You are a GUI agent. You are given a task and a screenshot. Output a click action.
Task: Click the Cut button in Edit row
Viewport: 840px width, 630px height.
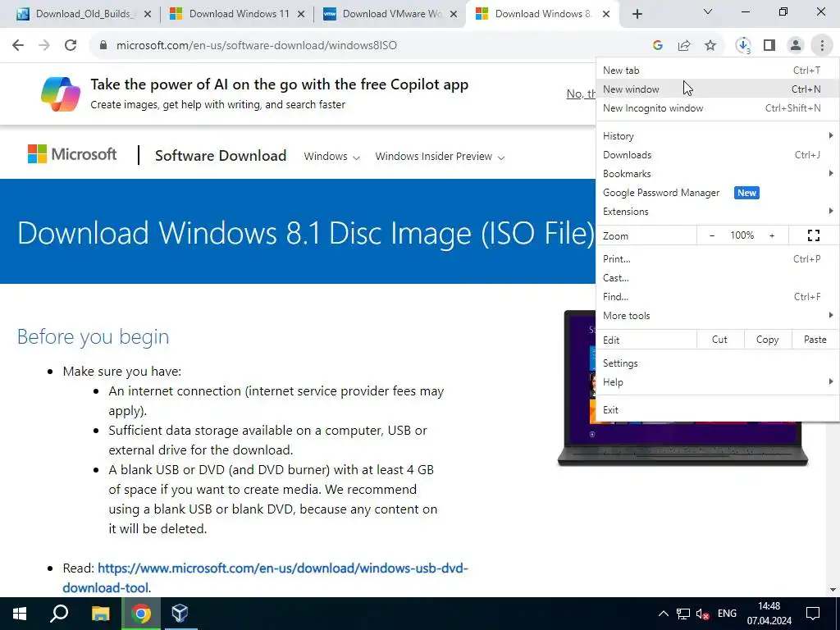coord(720,340)
